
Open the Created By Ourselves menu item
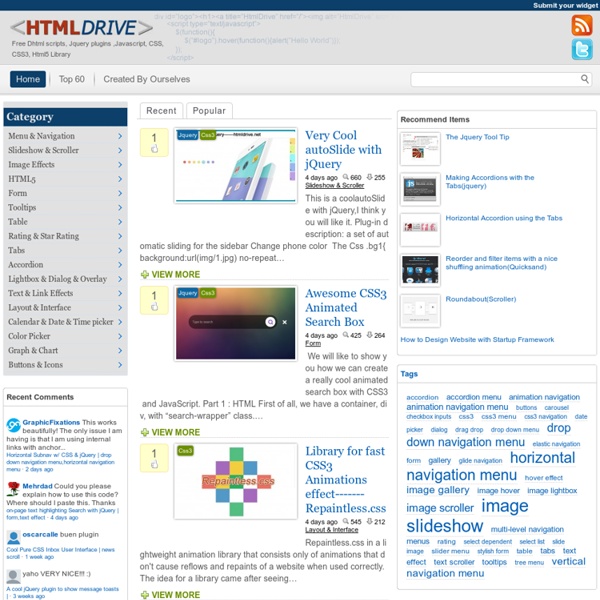click(x=146, y=79)
